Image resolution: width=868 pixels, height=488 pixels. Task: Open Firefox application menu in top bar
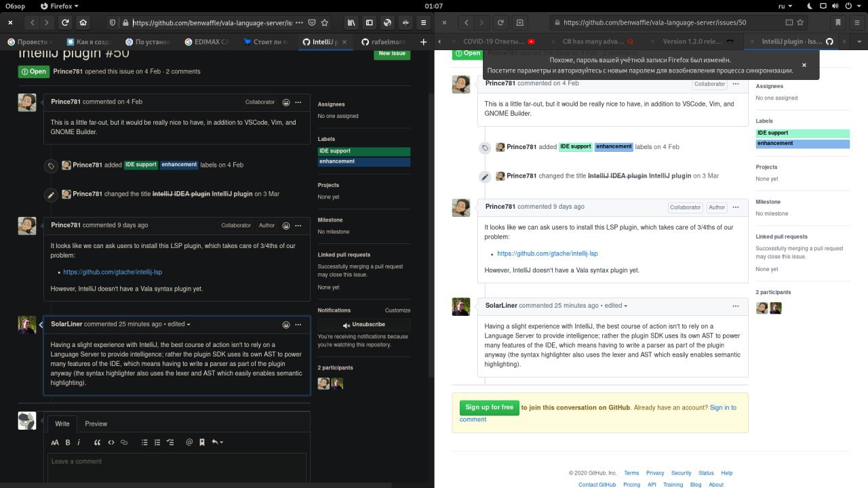point(61,6)
